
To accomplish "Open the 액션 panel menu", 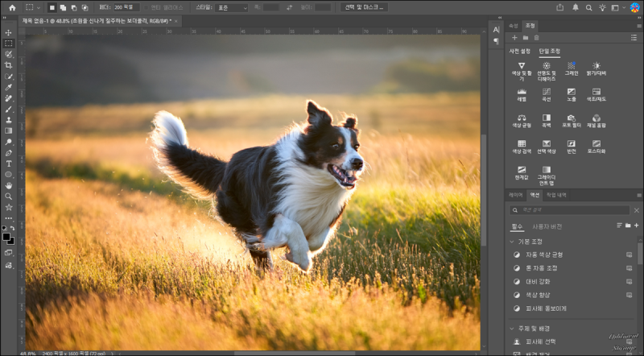I will click(x=638, y=195).
